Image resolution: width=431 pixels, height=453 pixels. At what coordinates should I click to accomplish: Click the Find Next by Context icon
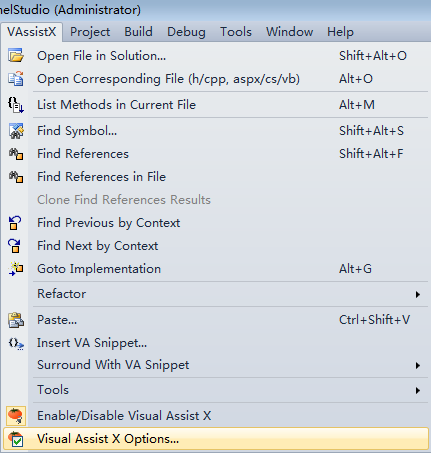point(15,246)
